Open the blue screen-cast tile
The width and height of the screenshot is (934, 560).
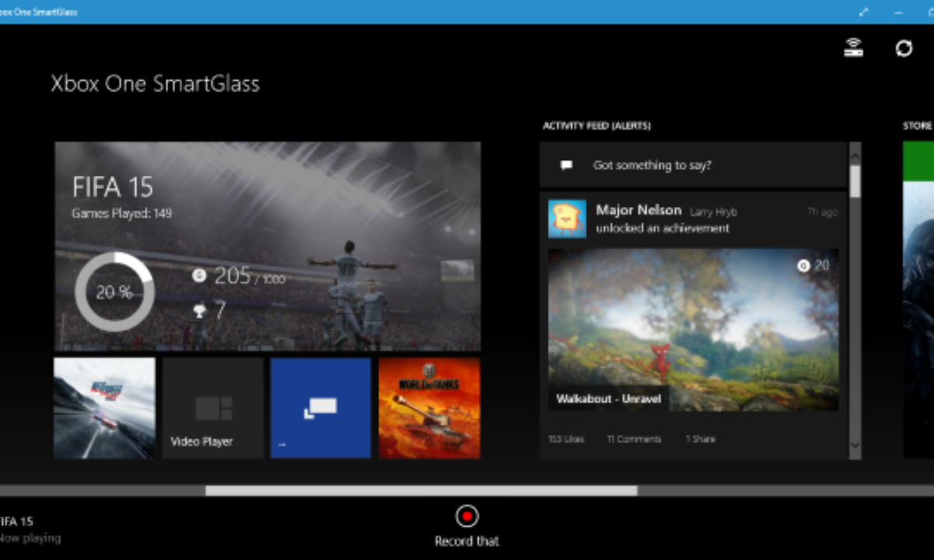coord(321,408)
